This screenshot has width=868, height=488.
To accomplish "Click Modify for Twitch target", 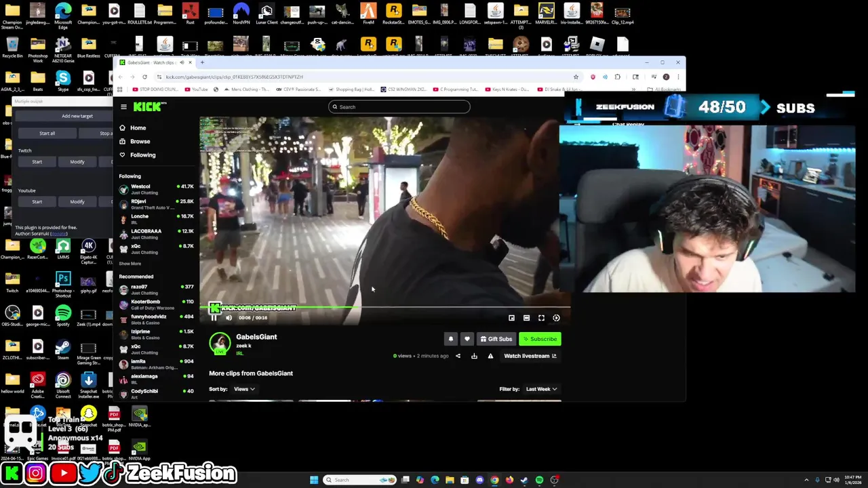I will click(x=77, y=162).
